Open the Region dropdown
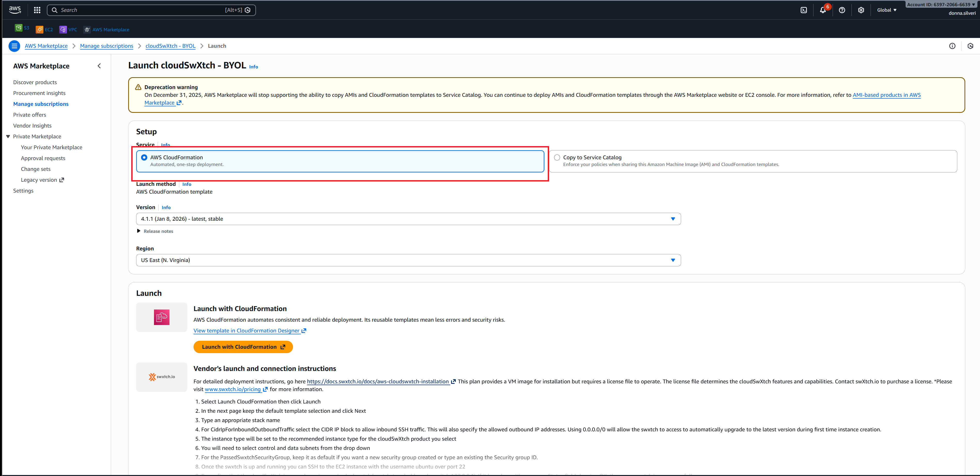Image resolution: width=980 pixels, height=476 pixels. point(408,260)
